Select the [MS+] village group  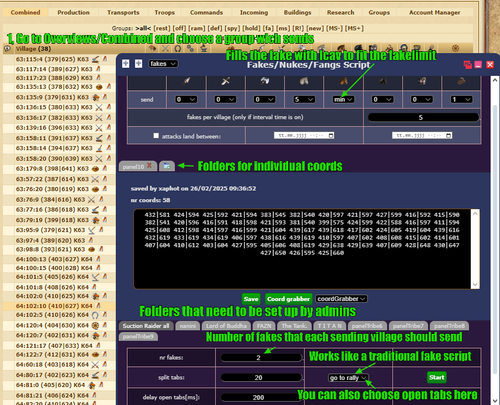[x=354, y=28]
